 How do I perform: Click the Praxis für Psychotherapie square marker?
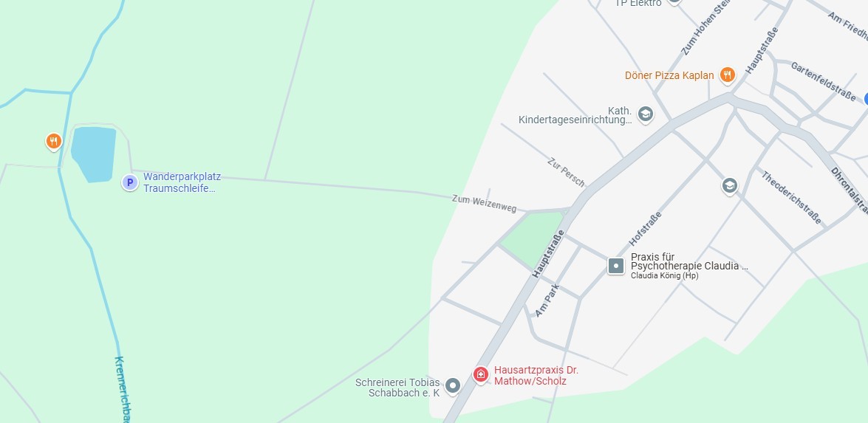tap(616, 266)
